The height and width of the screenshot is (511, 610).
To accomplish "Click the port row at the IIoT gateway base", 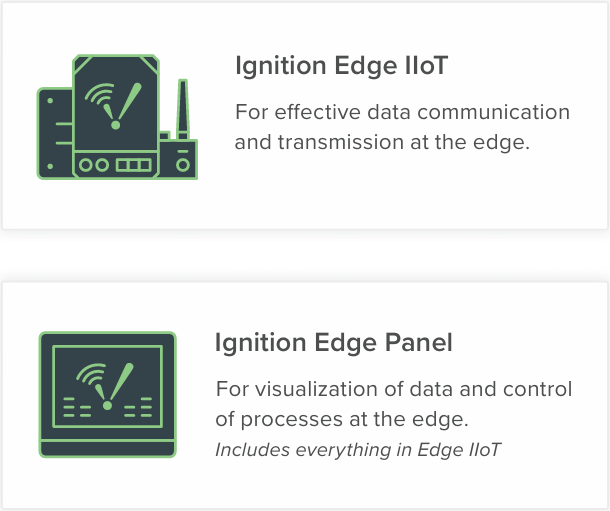I will pos(116,165).
